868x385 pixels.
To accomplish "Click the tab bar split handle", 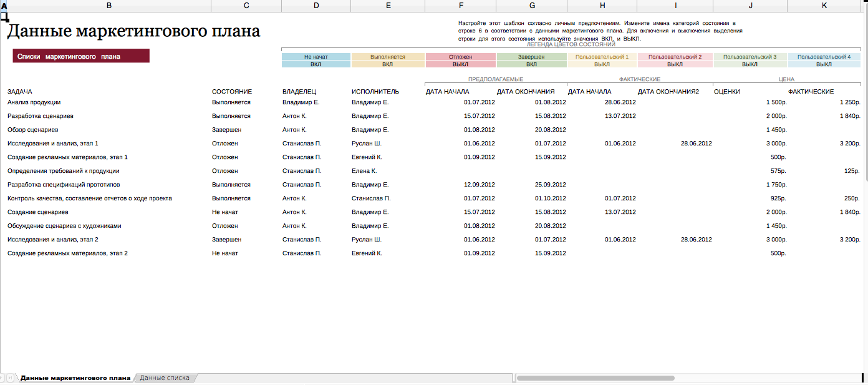I will (x=514, y=378).
